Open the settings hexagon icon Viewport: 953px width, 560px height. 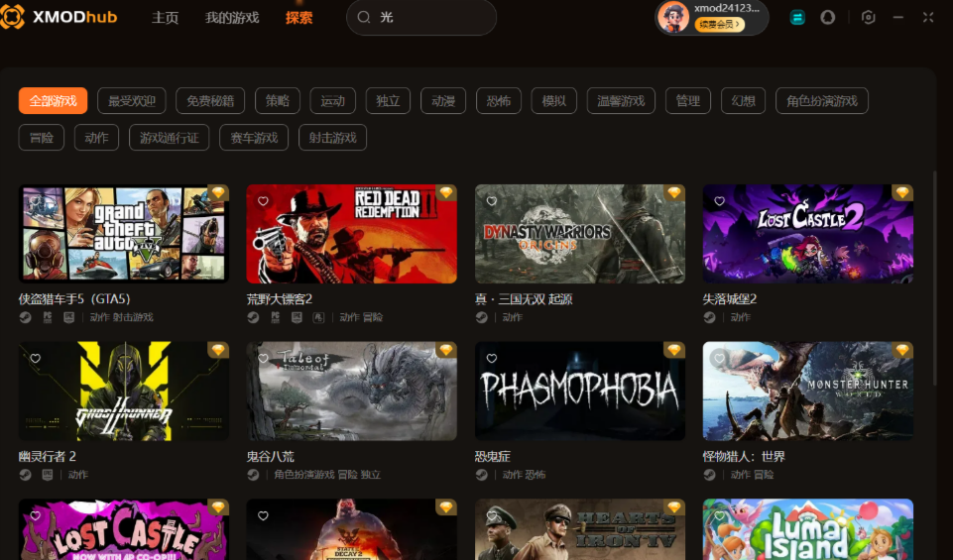pyautogui.click(x=869, y=18)
